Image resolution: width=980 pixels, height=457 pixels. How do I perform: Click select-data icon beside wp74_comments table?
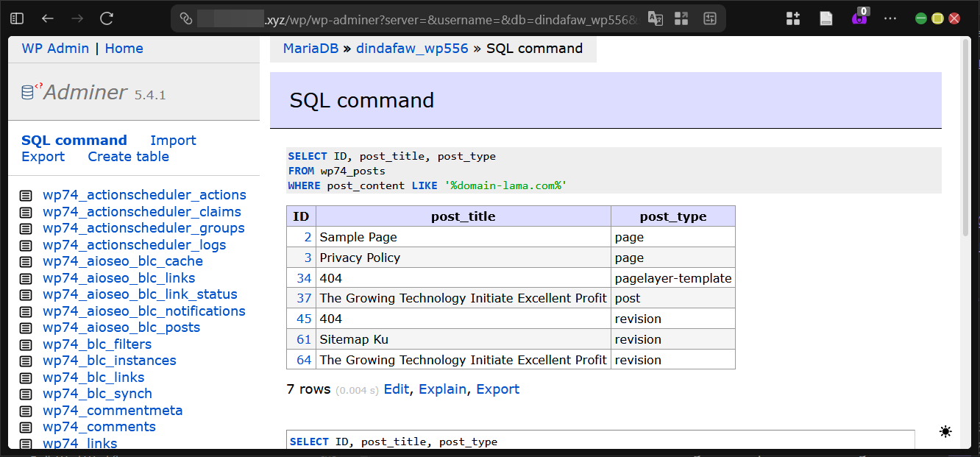coord(26,428)
